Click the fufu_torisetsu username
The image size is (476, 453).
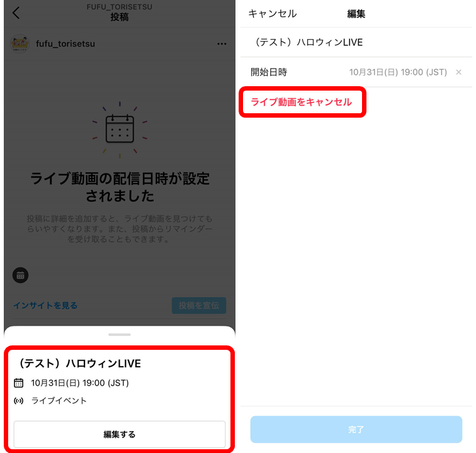pyautogui.click(x=65, y=43)
